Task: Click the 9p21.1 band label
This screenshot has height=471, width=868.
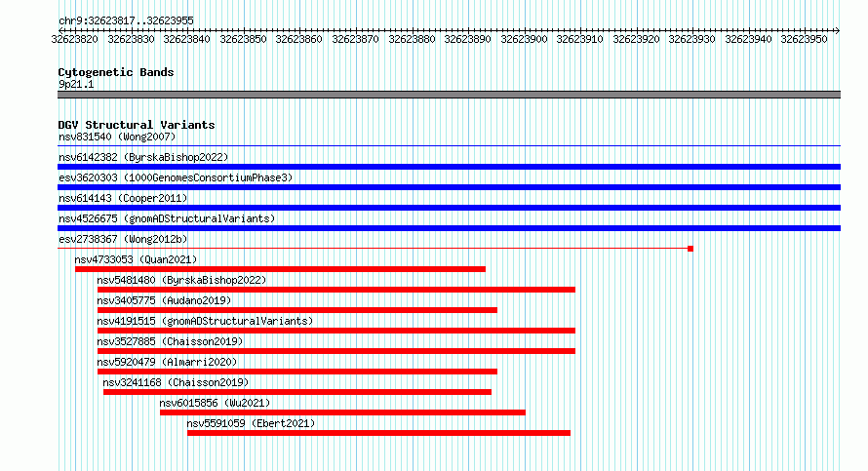Action: pos(76,84)
